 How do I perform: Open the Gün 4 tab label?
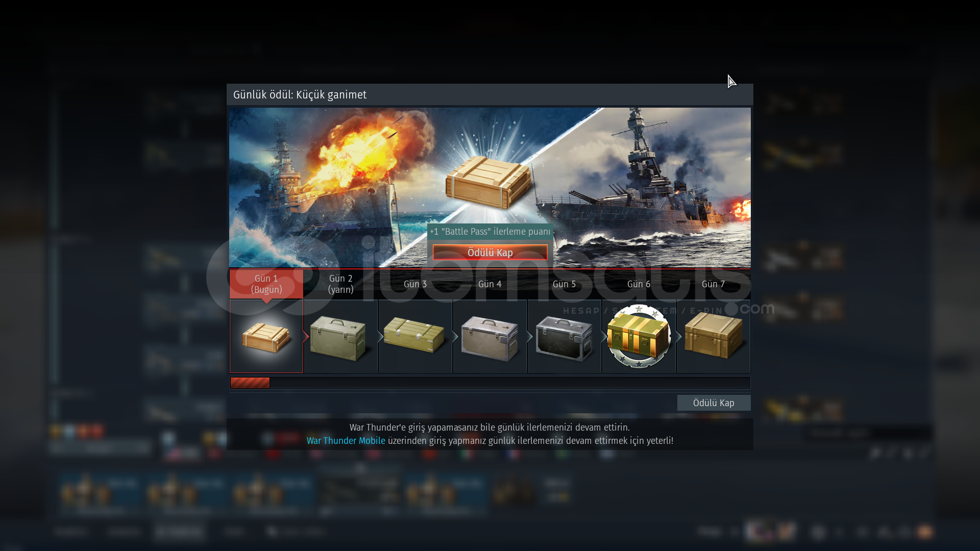click(489, 284)
